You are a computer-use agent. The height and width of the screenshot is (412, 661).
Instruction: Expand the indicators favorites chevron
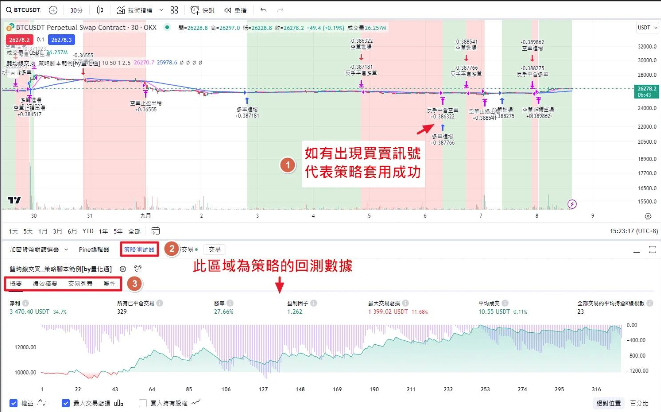[x=161, y=10]
